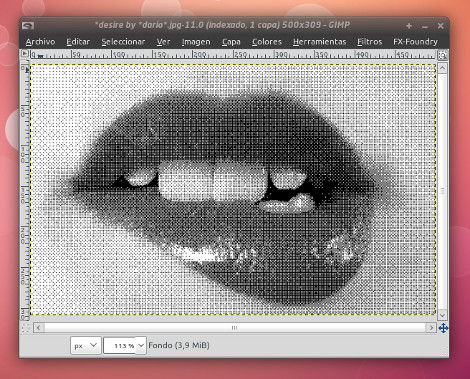Open the Ver menu
Screen dimensions: 470x379
163,42
